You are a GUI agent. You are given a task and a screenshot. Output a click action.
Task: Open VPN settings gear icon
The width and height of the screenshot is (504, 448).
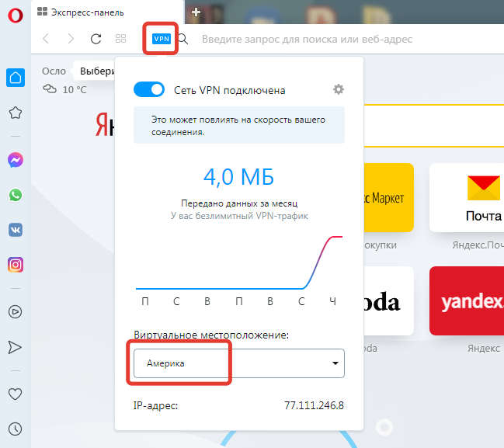coord(339,89)
